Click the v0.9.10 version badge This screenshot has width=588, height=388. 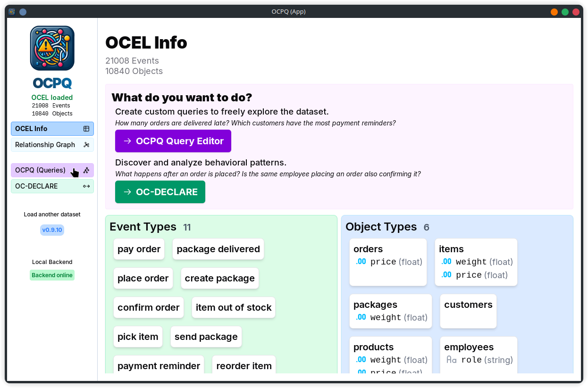pos(52,230)
